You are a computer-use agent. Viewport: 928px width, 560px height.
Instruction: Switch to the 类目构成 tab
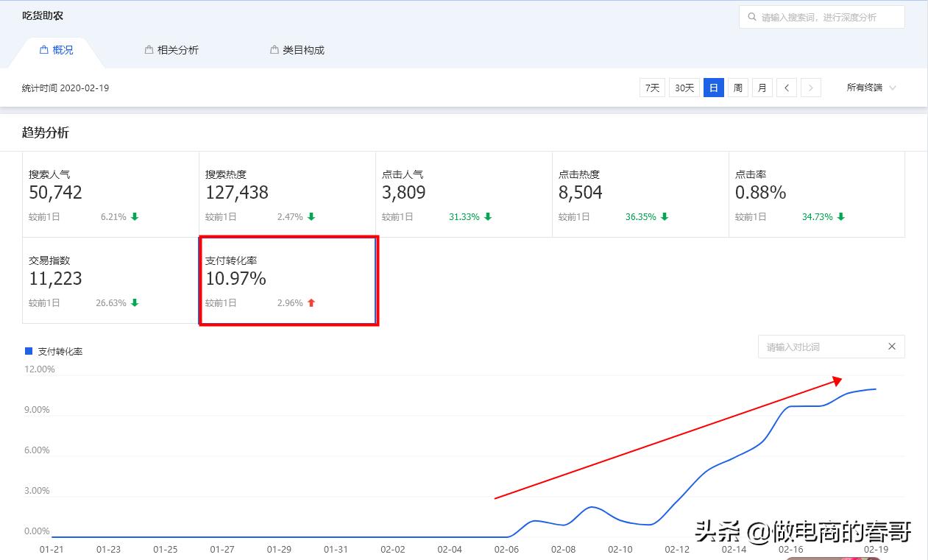coord(297,49)
